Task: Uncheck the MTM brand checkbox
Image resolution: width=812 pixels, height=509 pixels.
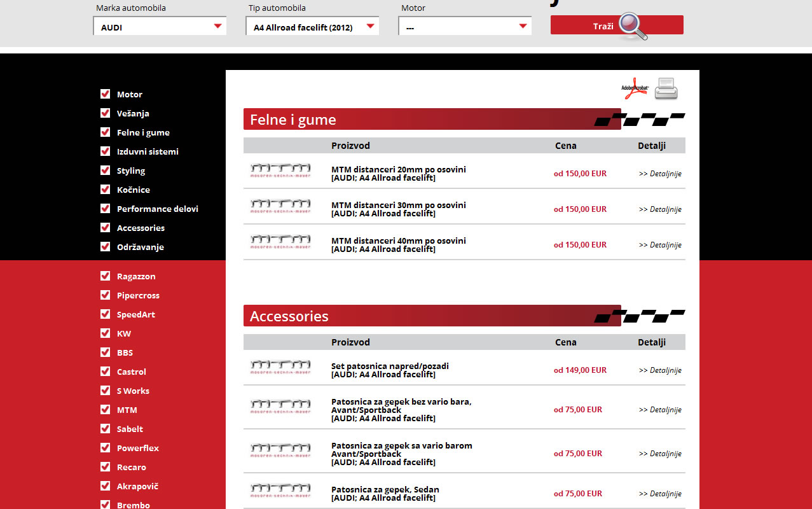Action: point(106,410)
